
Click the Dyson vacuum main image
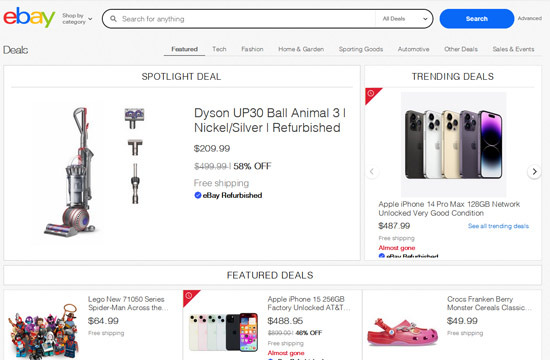click(x=70, y=172)
